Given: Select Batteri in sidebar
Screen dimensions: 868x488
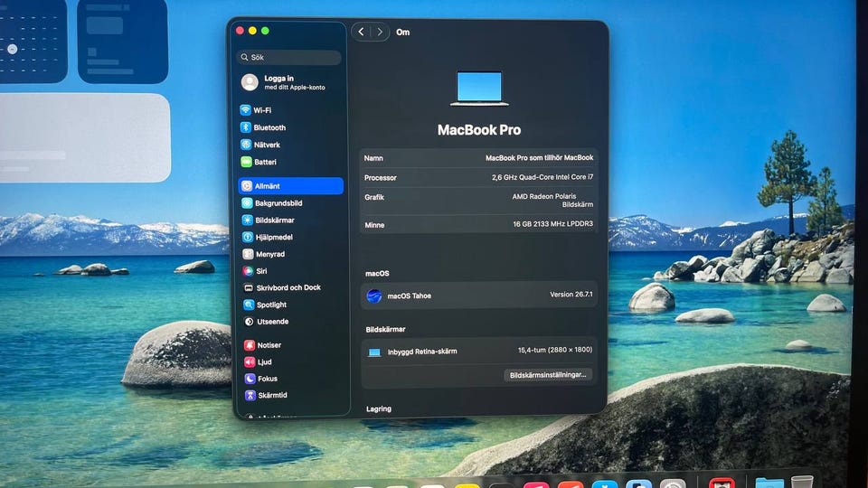Looking at the screenshot, I should pos(289,162).
